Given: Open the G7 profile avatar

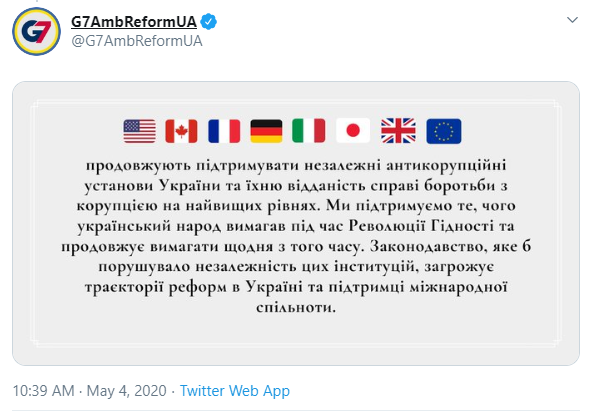Looking at the screenshot, I should click(x=36, y=31).
